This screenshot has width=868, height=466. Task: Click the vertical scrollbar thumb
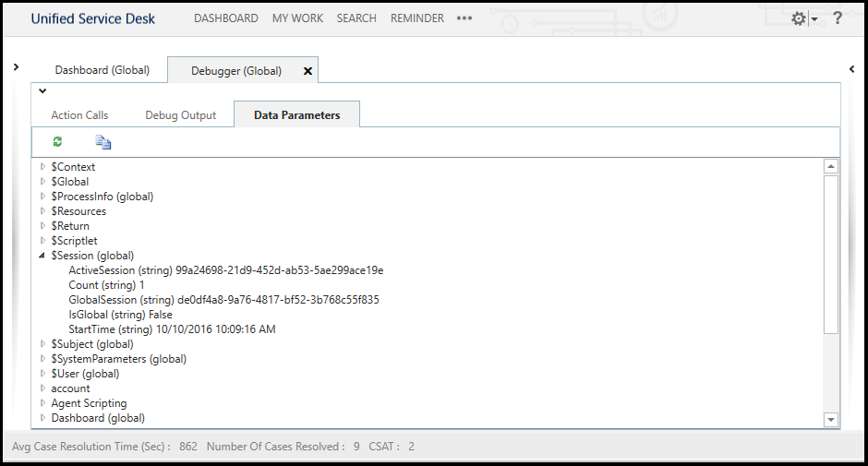click(x=830, y=255)
